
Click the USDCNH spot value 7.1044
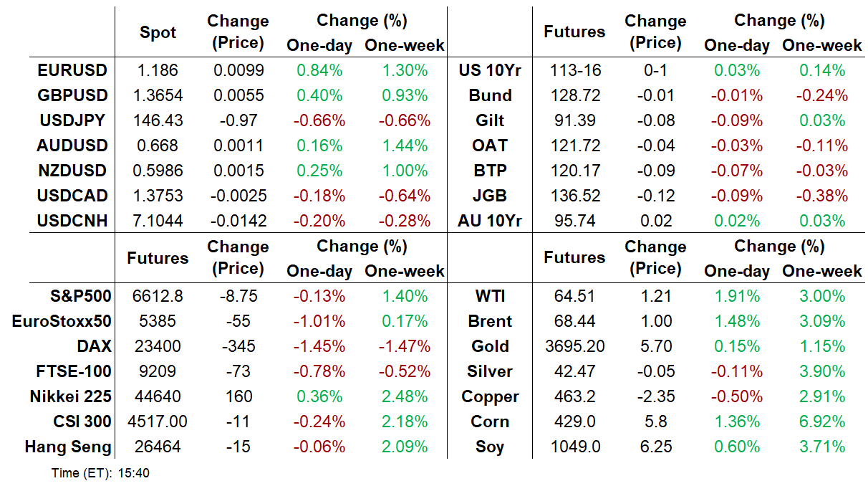click(x=158, y=221)
